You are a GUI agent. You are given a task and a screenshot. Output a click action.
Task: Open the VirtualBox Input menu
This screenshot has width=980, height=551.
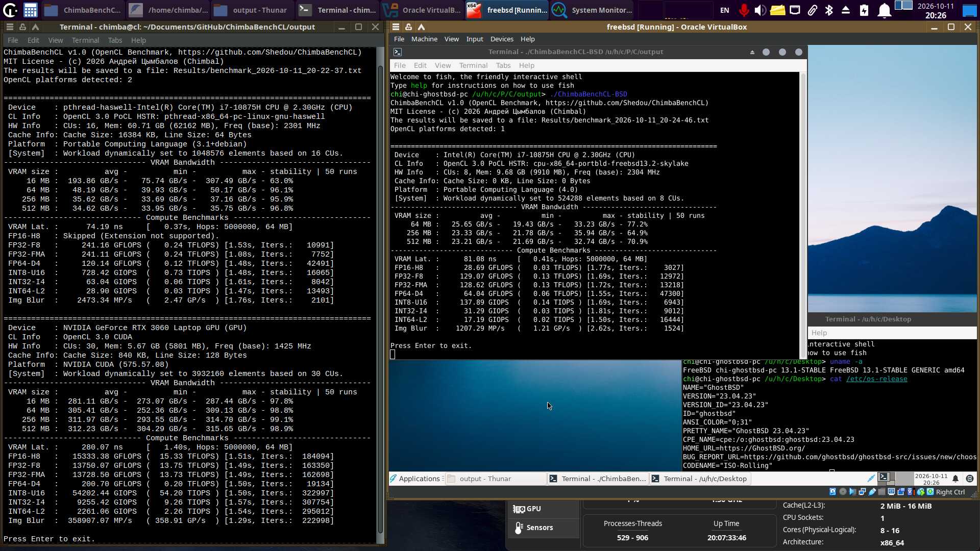click(x=474, y=39)
